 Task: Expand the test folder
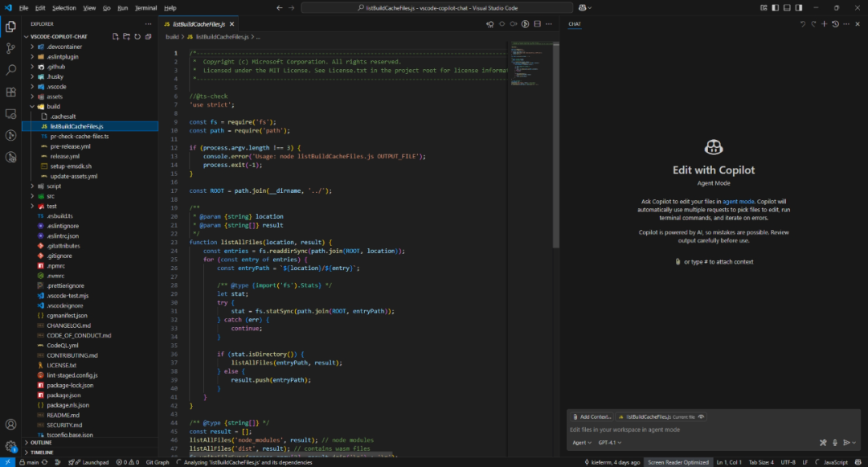pyautogui.click(x=51, y=207)
